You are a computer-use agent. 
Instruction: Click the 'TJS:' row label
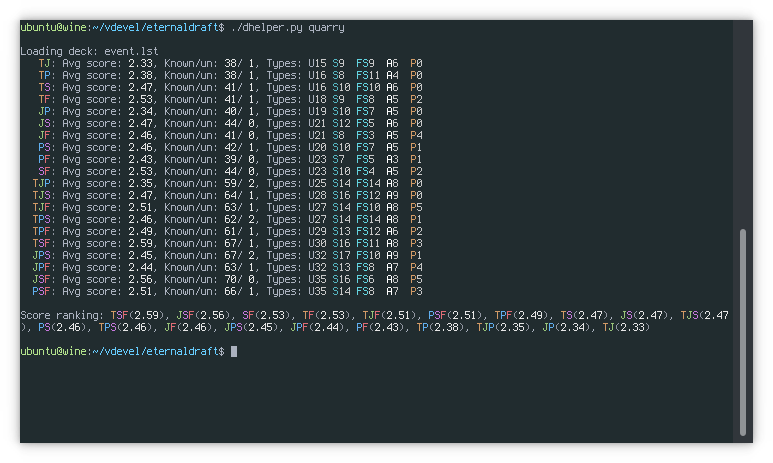44,195
